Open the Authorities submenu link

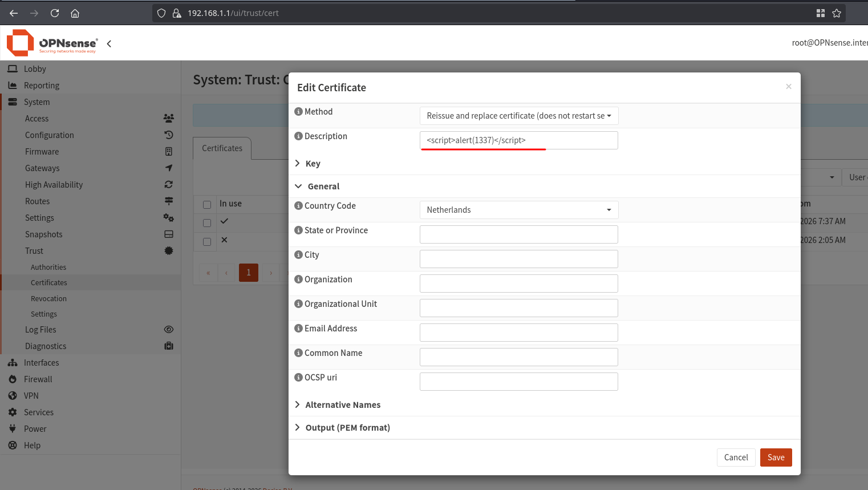[x=48, y=267]
